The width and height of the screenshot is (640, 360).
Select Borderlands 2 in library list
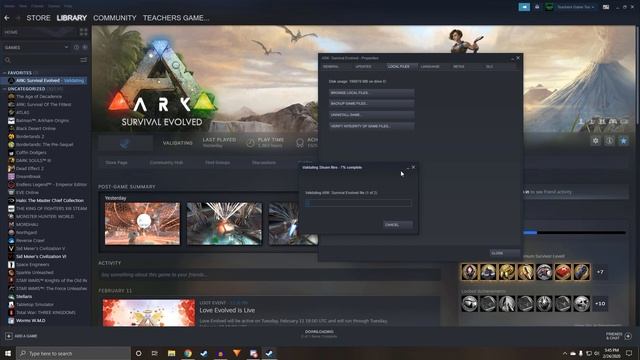tap(30, 136)
